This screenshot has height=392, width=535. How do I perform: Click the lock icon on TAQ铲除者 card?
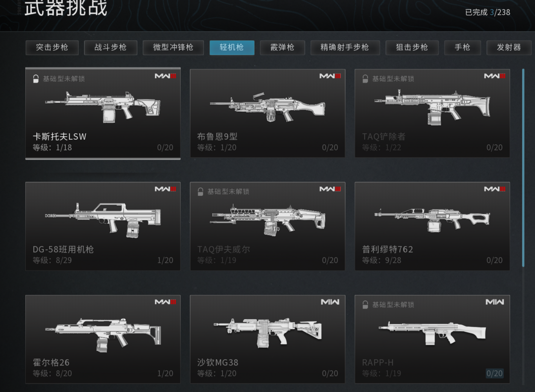tap(365, 79)
